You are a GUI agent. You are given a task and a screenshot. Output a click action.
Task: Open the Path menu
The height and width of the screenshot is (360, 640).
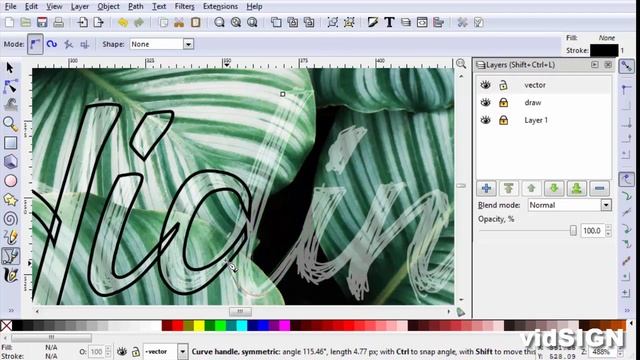[136, 7]
